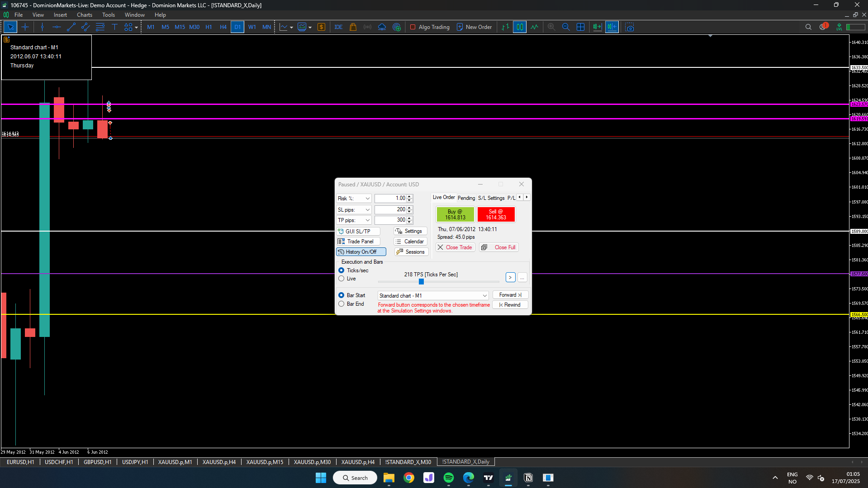Open the dollar trading icon
Image resolution: width=868 pixels, height=488 pixels.
(x=321, y=27)
